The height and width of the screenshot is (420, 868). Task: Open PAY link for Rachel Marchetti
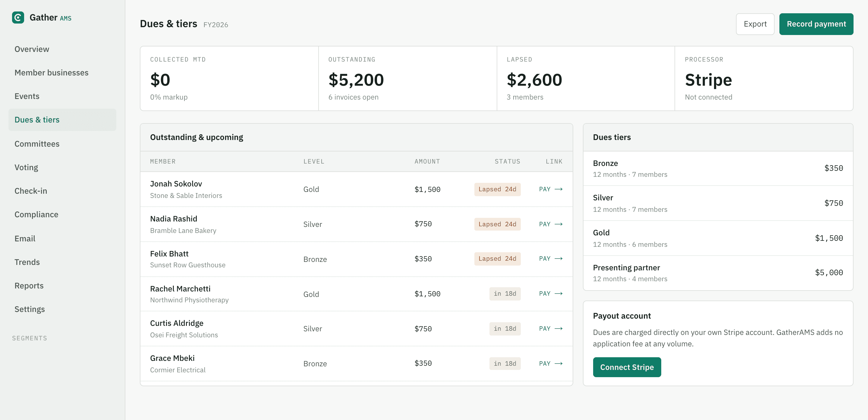coord(551,294)
